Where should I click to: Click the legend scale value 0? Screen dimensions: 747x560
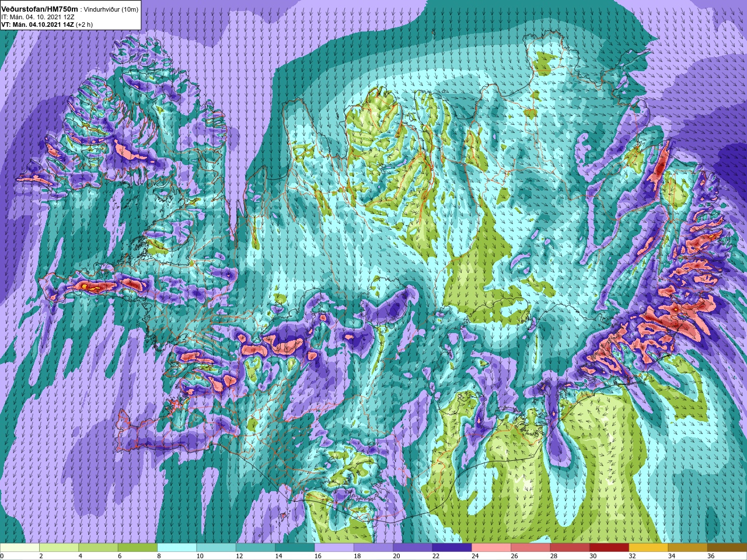pyautogui.click(x=2, y=556)
